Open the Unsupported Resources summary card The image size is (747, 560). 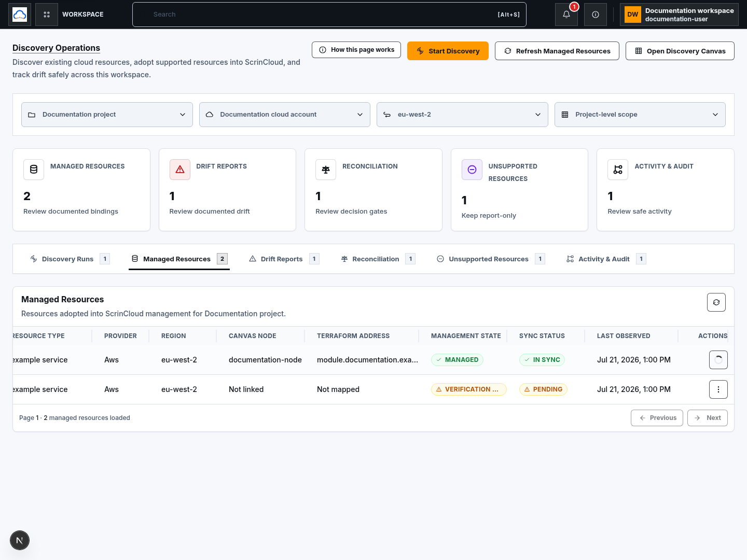point(519,190)
